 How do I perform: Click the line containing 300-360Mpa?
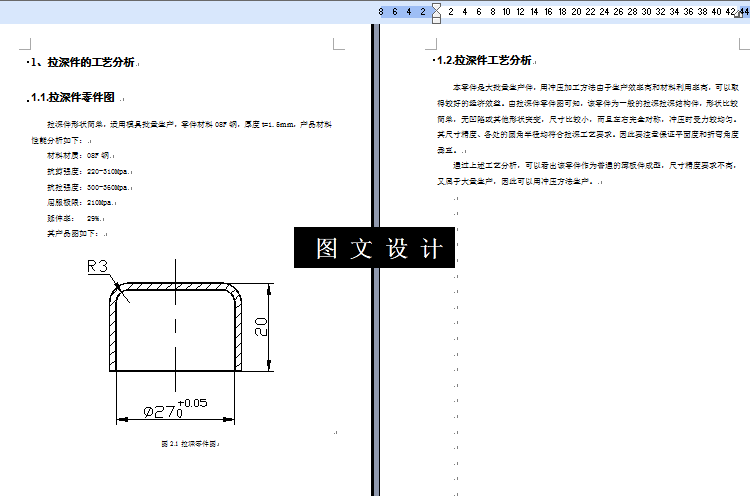pos(89,187)
